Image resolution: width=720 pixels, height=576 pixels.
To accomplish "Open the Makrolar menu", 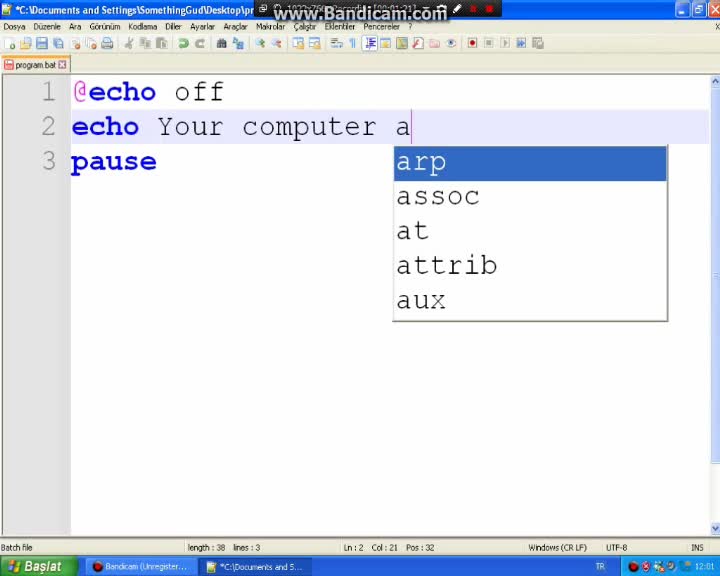I will point(270,27).
